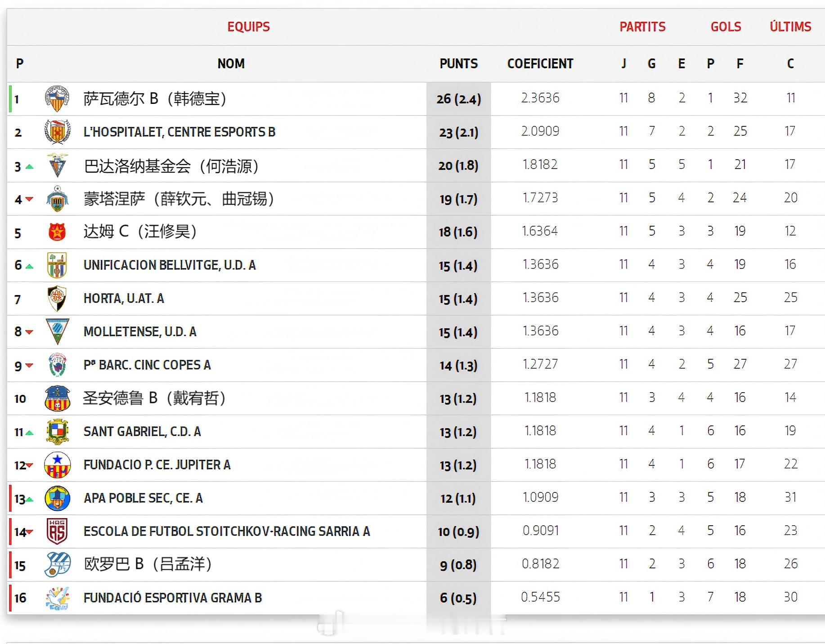Sort by the COEFICIENT column header
Screen dimensions: 825x644
tap(540, 63)
